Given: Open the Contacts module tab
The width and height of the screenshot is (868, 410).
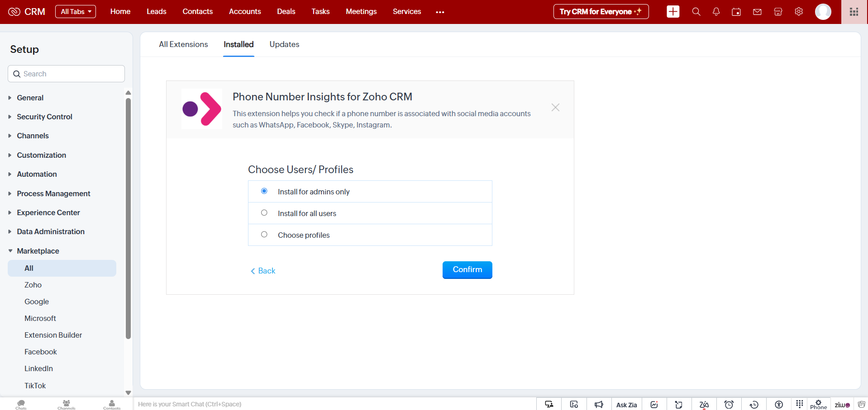Looking at the screenshot, I should pyautogui.click(x=197, y=12).
